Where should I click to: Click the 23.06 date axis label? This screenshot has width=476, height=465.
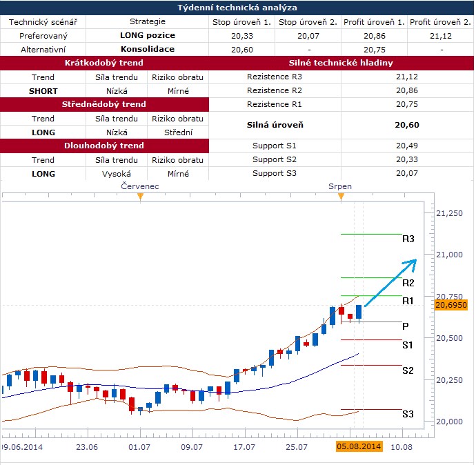tap(87, 447)
